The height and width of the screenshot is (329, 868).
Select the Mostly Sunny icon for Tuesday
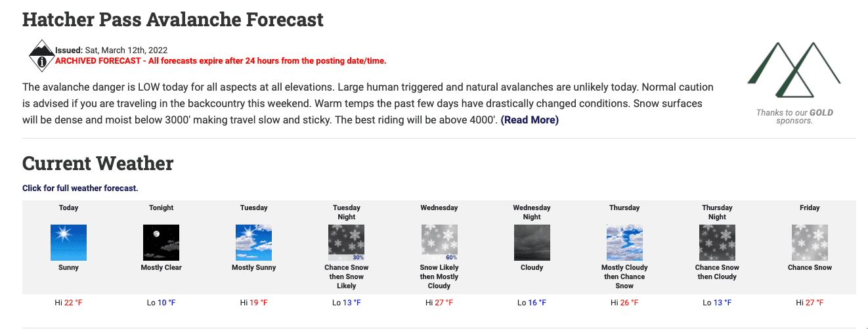pyautogui.click(x=253, y=242)
